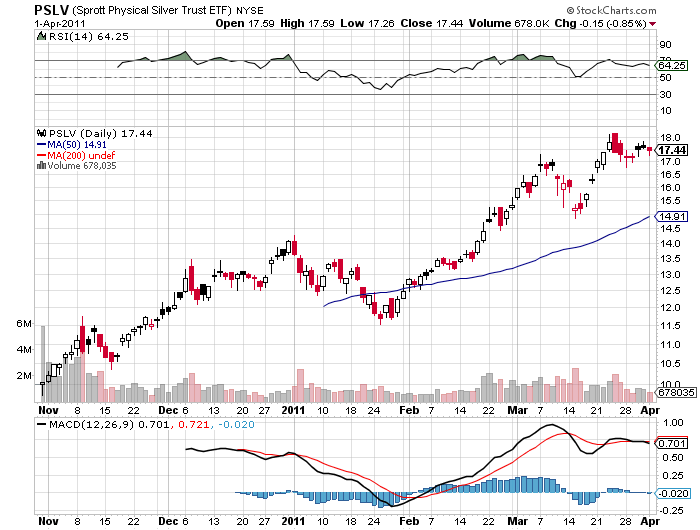The width and height of the screenshot is (700, 530).
Task: Click the 2011 marker on MACD axis
Action: coord(293,521)
